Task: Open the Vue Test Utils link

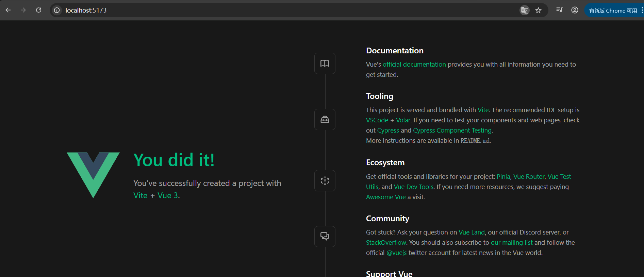Action: point(559,176)
